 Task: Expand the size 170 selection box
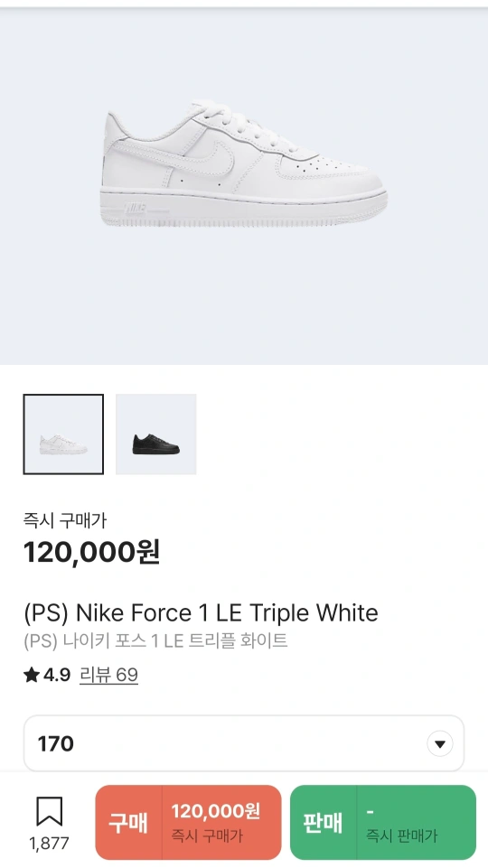(x=244, y=743)
